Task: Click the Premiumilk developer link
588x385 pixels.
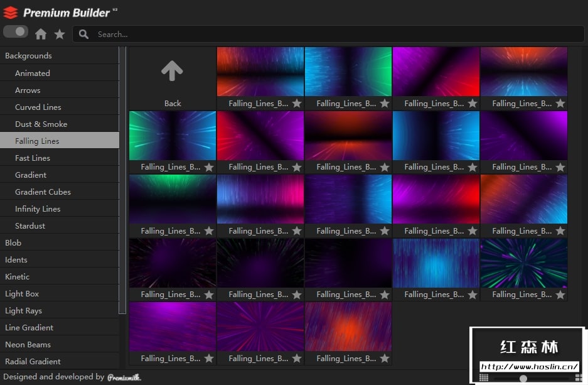Action: click(x=124, y=377)
